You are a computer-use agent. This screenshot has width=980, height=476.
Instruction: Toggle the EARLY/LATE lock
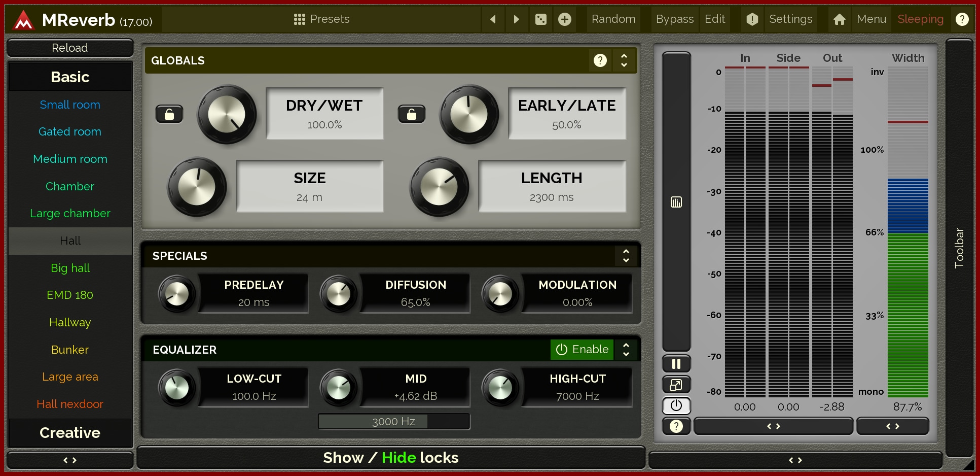tap(412, 115)
